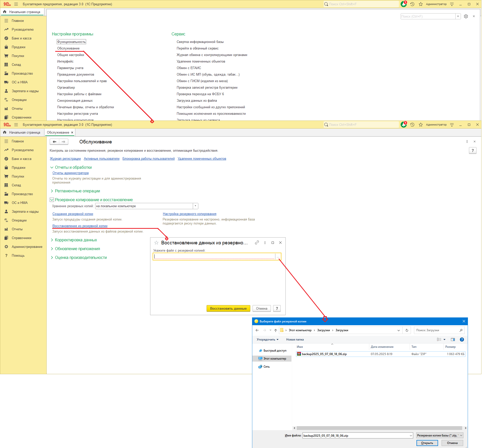
Task: Open Администрирование section in lower sidebar
Action: pyautogui.click(x=23, y=247)
